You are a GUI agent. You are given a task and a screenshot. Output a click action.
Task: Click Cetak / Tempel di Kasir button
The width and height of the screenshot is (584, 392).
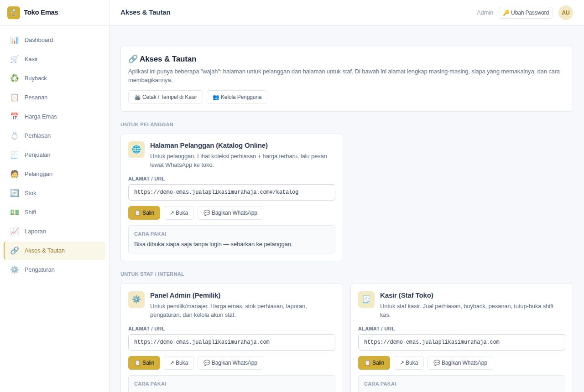[166, 97]
